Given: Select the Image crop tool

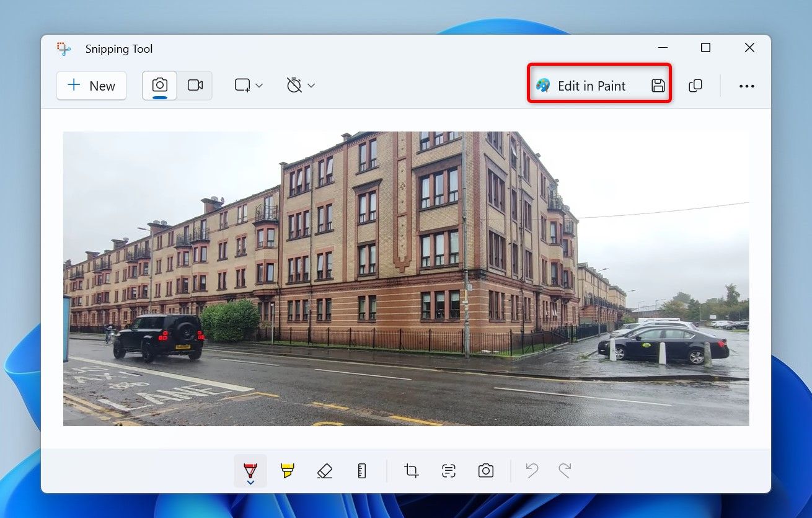Looking at the screenshot, I should 412,471.
